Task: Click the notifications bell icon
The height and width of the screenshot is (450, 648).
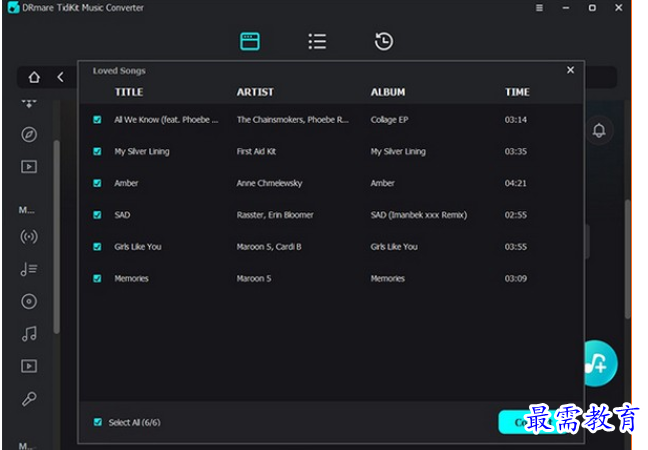Action: pos(599,131)
